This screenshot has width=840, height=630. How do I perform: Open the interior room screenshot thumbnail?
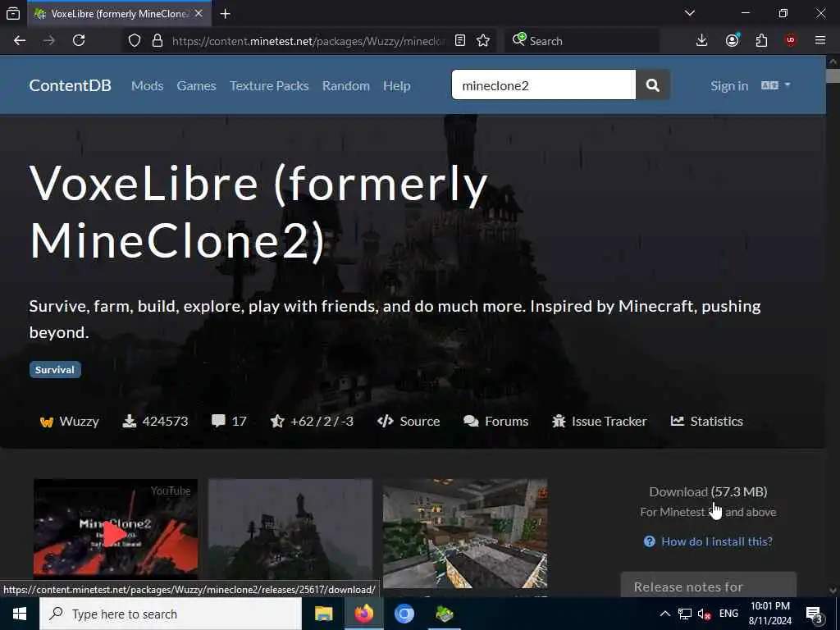465,533
